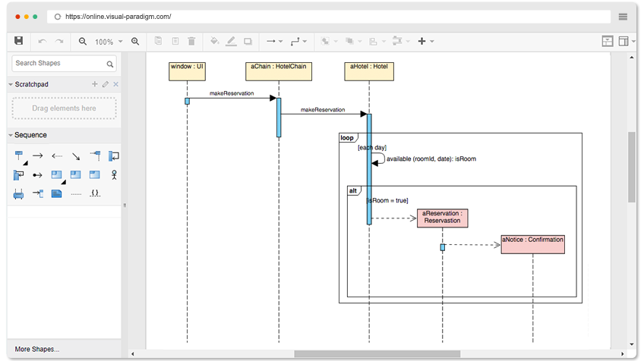Select the aChain : HotelChain lifeline box
The width and height of the screenshot is (644, 361).
(279, 71)
